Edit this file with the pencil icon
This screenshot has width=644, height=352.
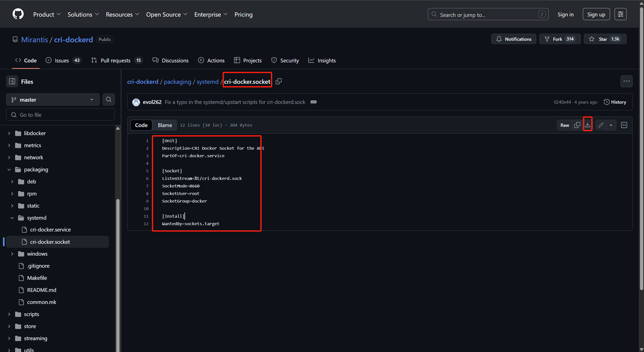tap(601, 125)
